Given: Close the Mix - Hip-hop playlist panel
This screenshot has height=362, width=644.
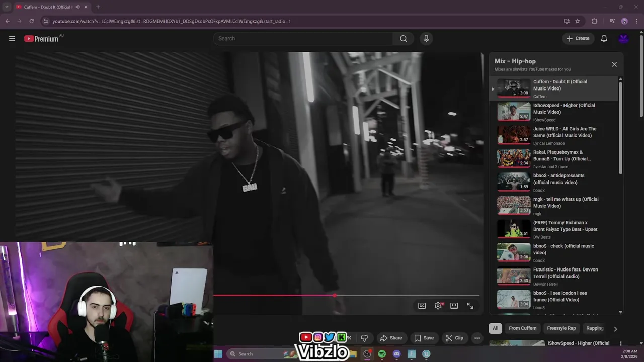Looking at the screenshot, I should (614, 64).
